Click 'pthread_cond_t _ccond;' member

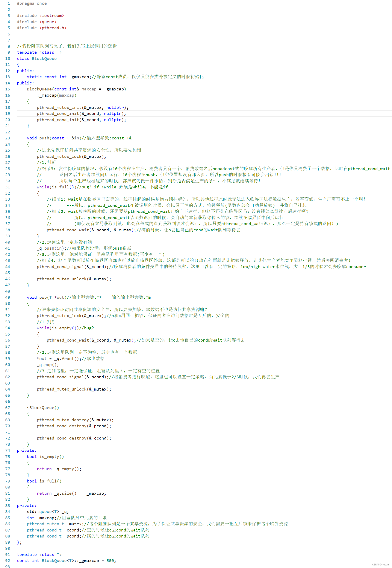[54, 530]
